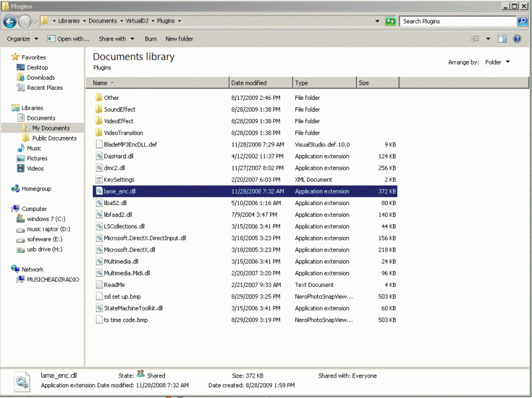532x398 pixels.
Task: Select windows 7 (C:) drive in sidebar
Action: pos(46,219)
